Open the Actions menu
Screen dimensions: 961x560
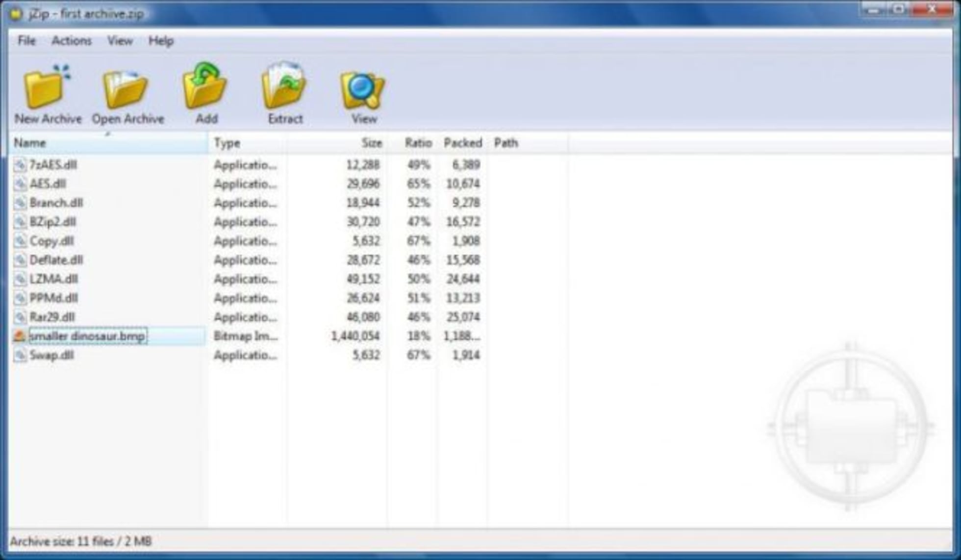pos(71,41)
